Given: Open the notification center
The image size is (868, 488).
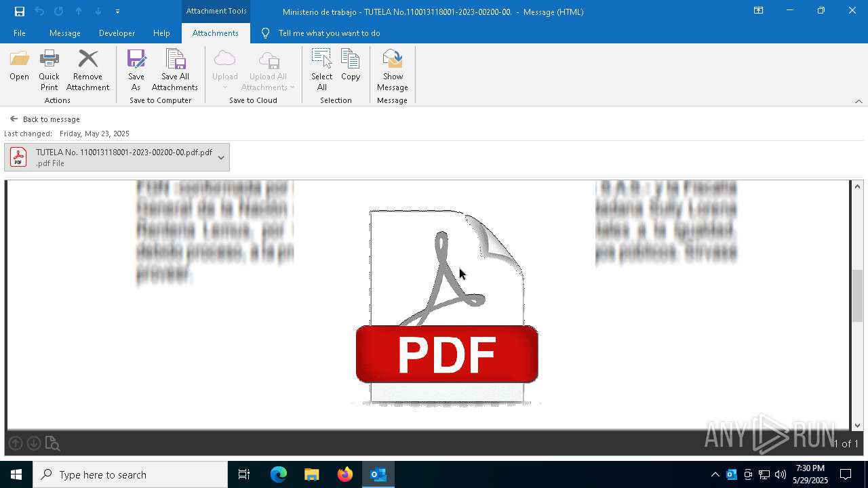Looking at the screenshot, I should click(x=846, y=474).
